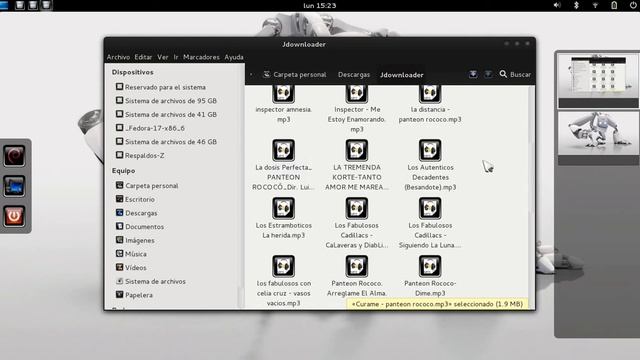The height and width of the screenshot is (360, 640).
Task: Go to Carpeta personal in path bar
Action: click(x=295, y=75)
